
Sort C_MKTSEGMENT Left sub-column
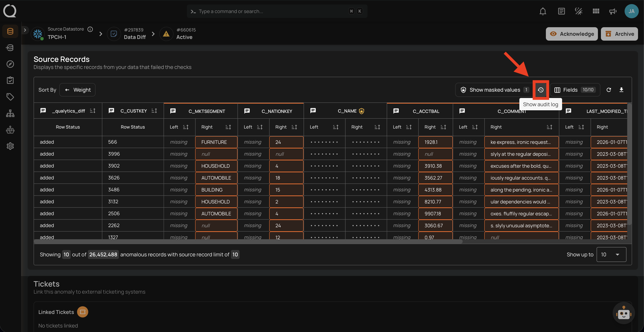185,127
